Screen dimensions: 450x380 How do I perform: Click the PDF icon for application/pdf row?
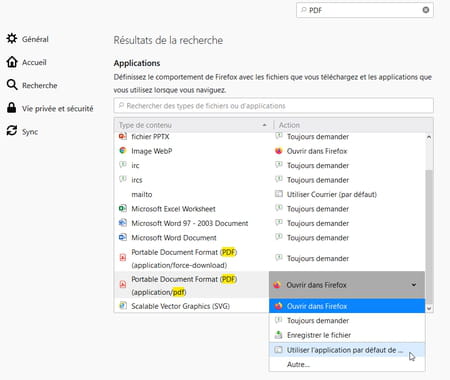(123, 285)
